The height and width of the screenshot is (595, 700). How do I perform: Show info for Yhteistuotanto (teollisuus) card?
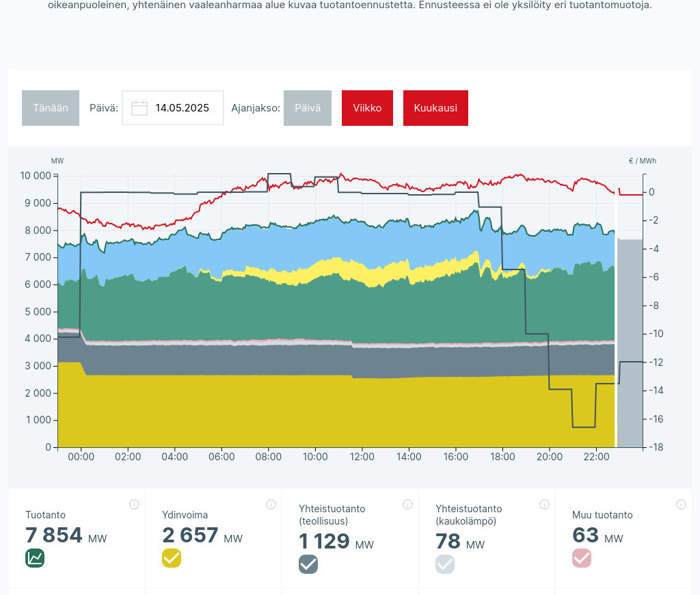pos(407,505)
